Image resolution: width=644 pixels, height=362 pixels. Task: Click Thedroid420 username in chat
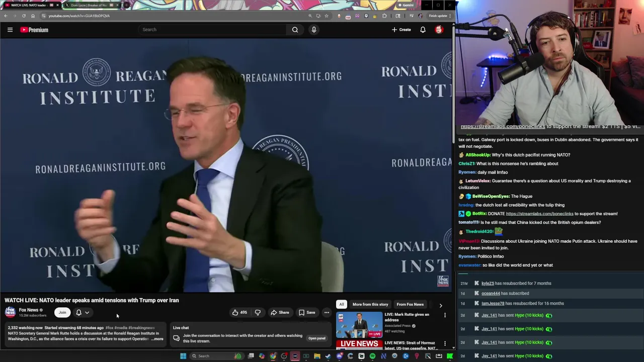tap(479, 231)
